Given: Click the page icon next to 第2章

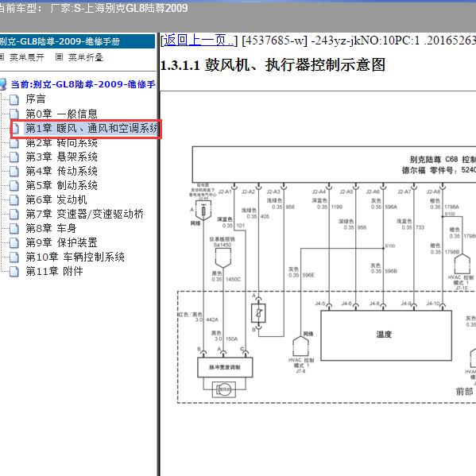Looking at the screenshot, I should [x=14, y=143].
